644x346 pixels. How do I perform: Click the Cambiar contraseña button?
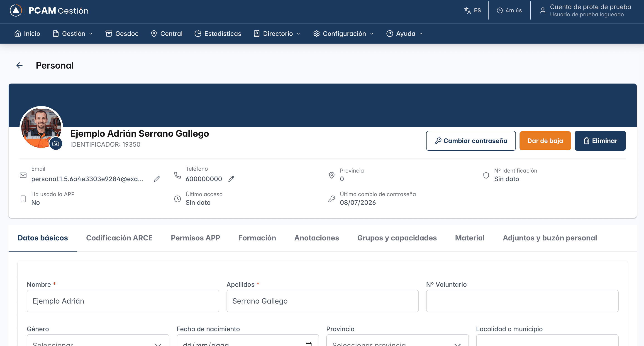click(471, 141)
